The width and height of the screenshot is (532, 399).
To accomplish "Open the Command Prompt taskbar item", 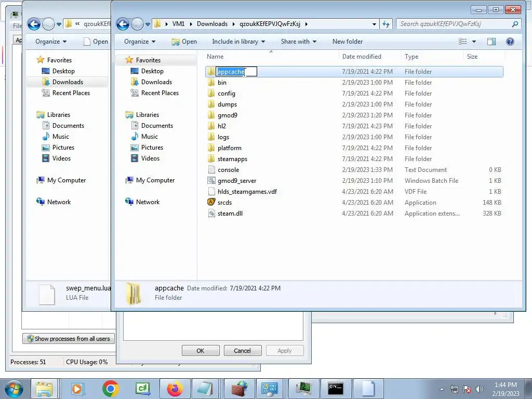I will (335, 389).
